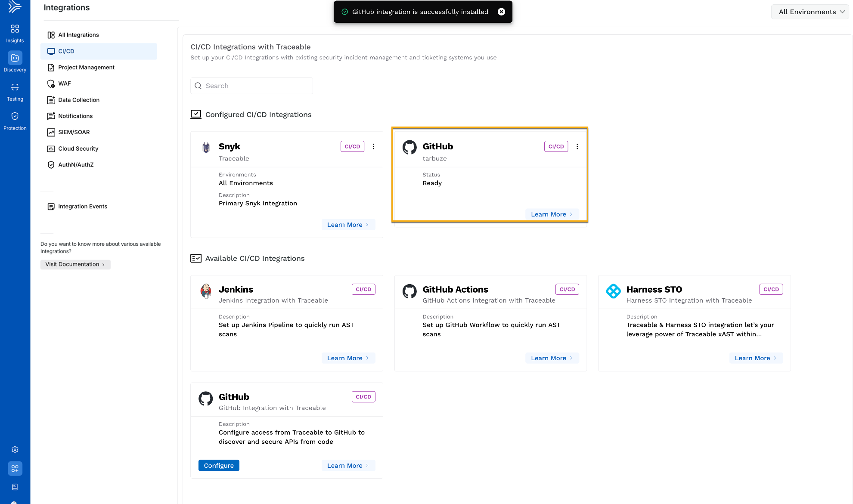This screenshot has width=853, height=504.
Task: Select the CI/CD category
Action: 99,51
